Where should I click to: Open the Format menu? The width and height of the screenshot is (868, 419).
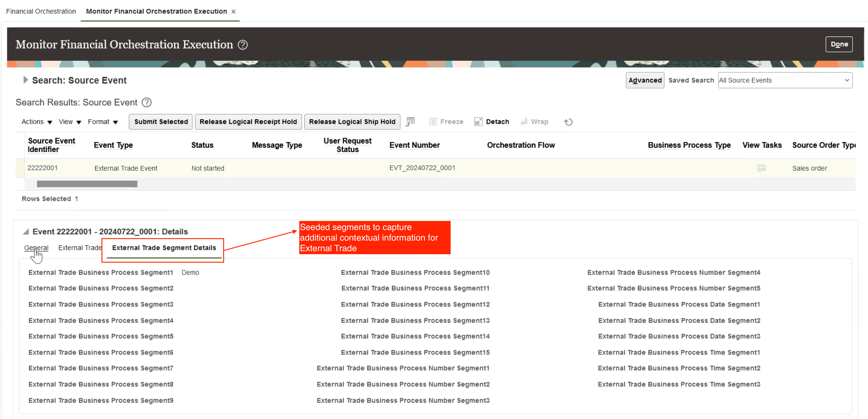pos(102,122)
